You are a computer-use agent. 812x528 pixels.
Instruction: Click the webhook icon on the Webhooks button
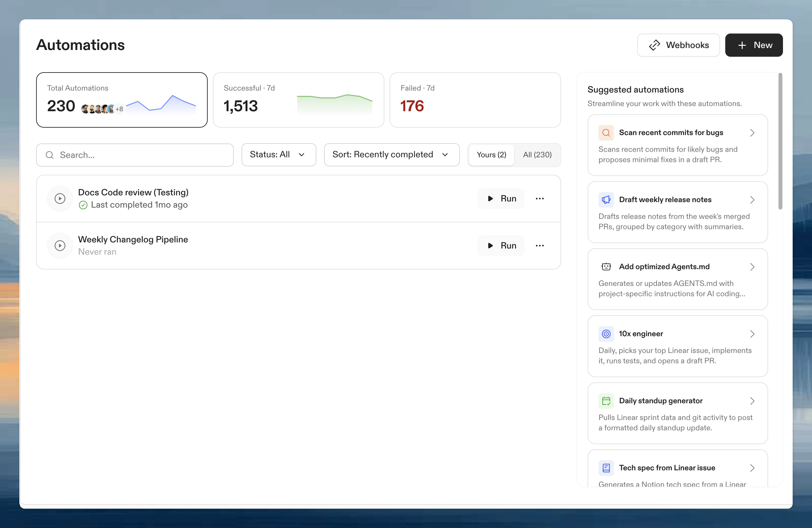pyautogui.click(x=655, y=45)
